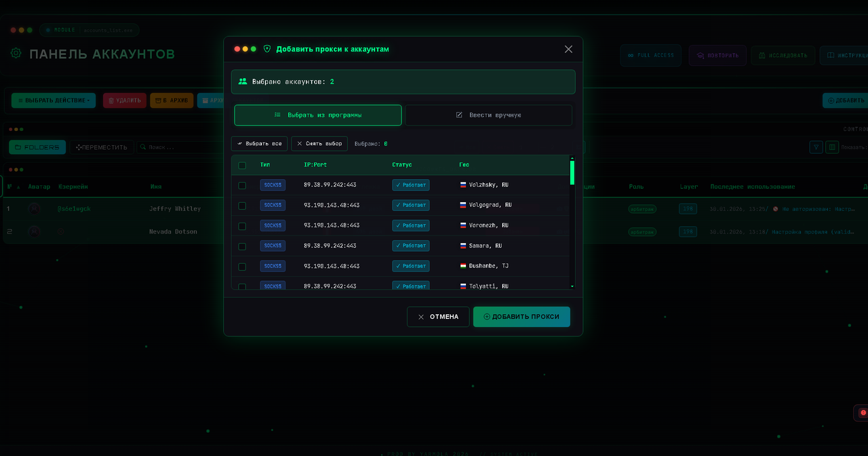Click the Russian flag next to Volzhsky
The width and height of the screenshot is (868, 456).
pos(463,185)
